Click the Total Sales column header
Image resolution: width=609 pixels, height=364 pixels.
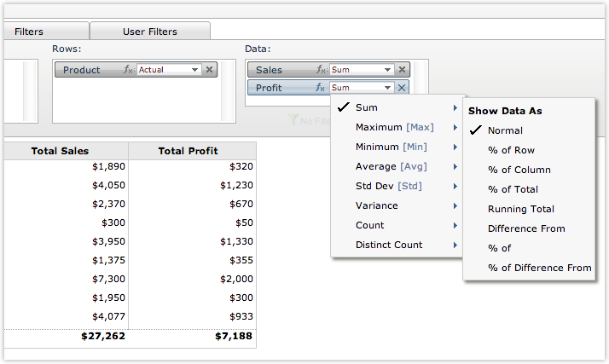60,151
